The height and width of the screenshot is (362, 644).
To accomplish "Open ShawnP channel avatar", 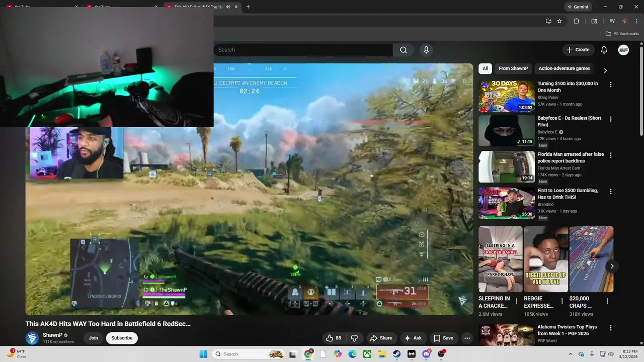I will pos(32,338).
